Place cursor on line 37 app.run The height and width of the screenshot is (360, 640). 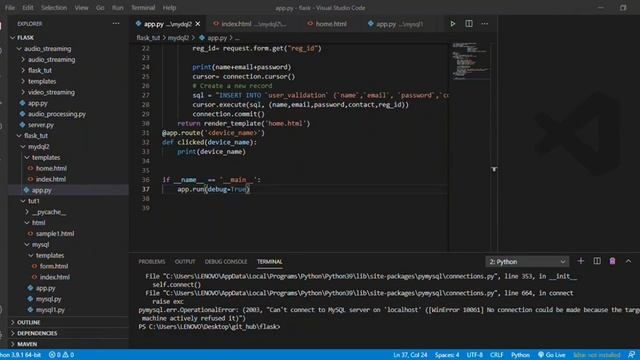[x=213, y=189]
